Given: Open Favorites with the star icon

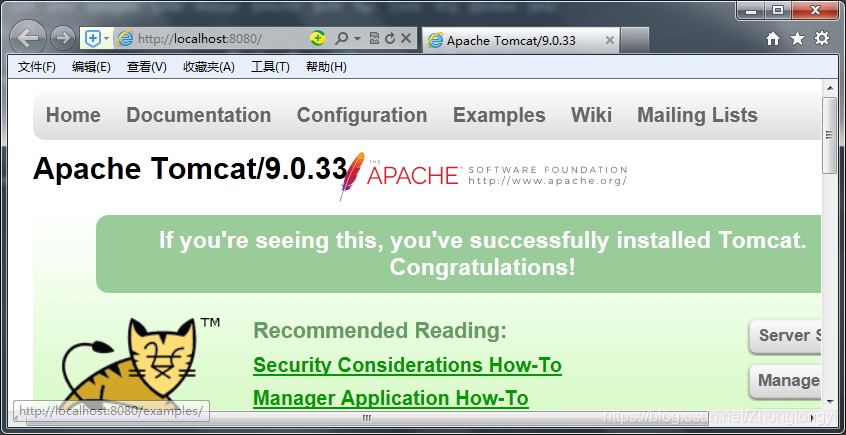Looking at the screenshot, I should click(797, 38).
